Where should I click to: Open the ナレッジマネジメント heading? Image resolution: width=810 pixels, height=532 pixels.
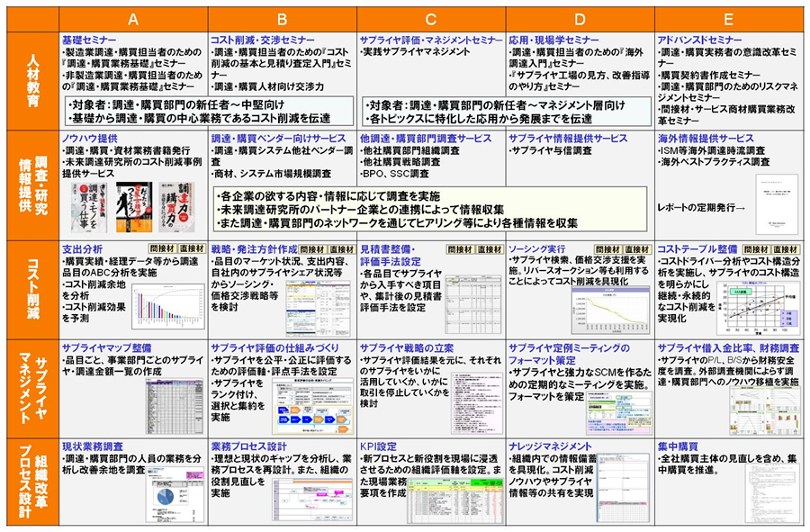(550, 446)
